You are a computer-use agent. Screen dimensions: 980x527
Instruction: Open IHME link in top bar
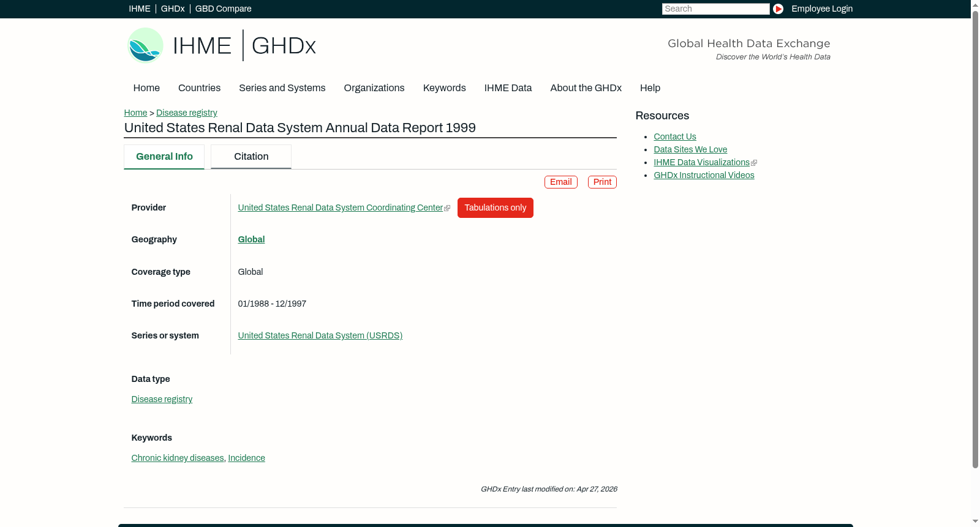pos(140,9)
